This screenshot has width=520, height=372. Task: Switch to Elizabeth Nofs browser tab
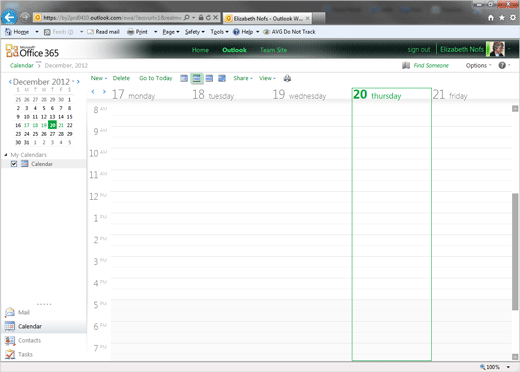point(268,18)
